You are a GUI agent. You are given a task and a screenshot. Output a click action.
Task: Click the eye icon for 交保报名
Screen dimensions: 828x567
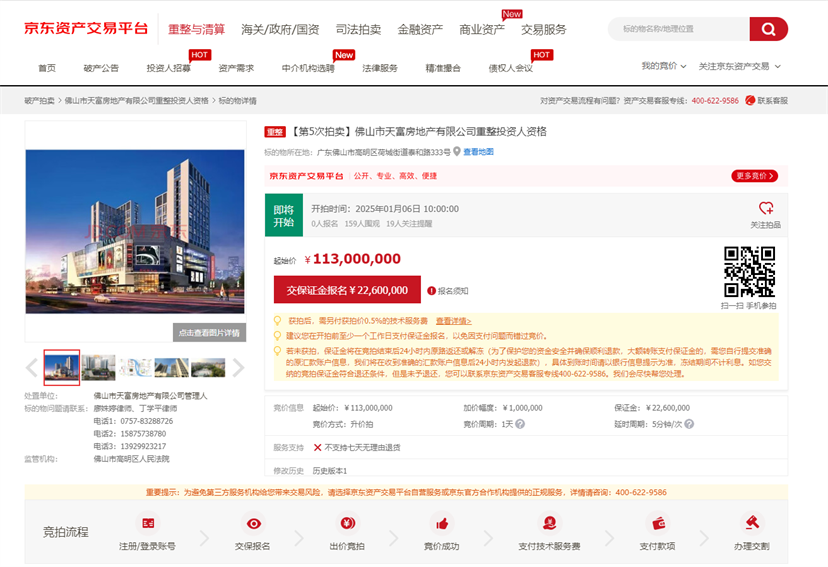point(253,523)
